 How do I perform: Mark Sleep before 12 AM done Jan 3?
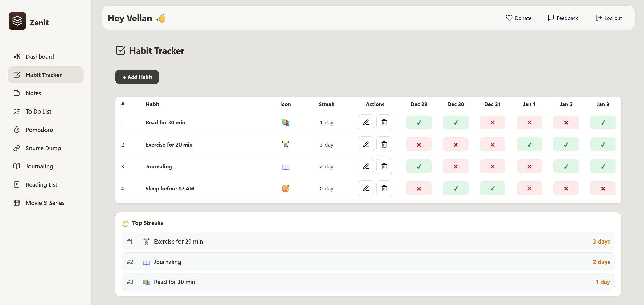[x=603, y=188]
